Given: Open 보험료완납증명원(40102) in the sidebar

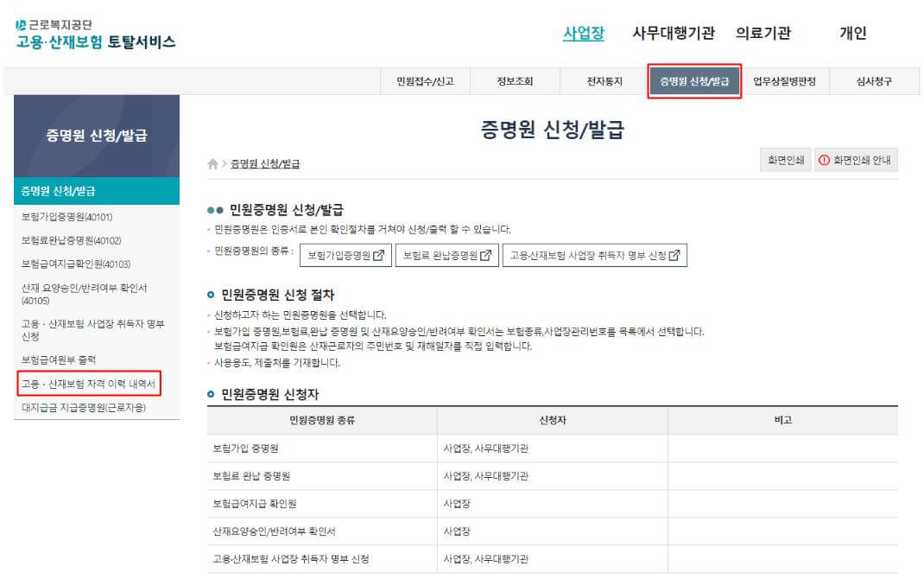Looking at the screenshot, I should 73,239.
